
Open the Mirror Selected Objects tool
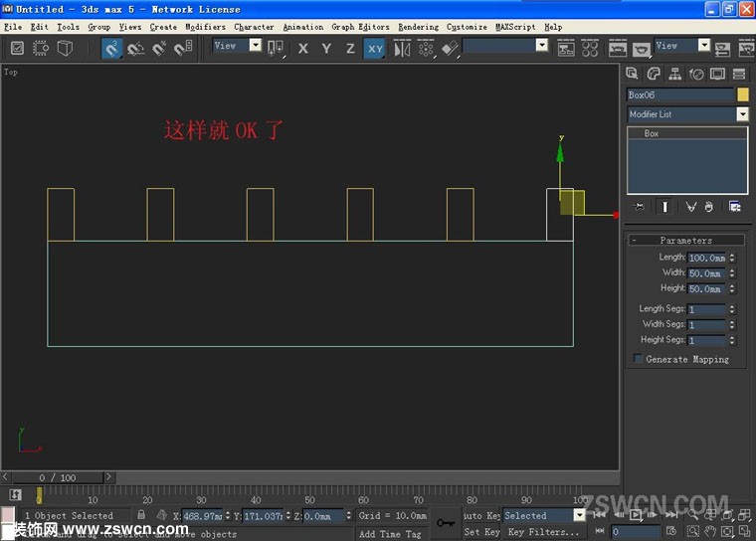[402, 48]
